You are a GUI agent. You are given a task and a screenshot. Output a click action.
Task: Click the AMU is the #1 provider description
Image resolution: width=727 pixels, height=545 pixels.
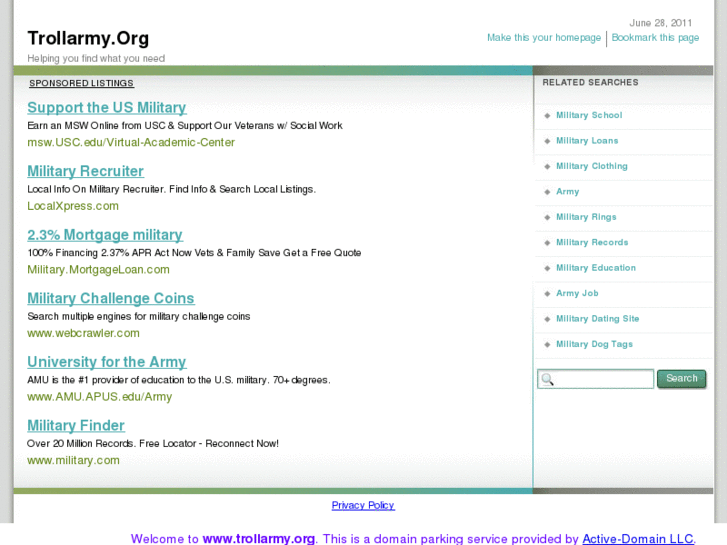click(179, 380)
